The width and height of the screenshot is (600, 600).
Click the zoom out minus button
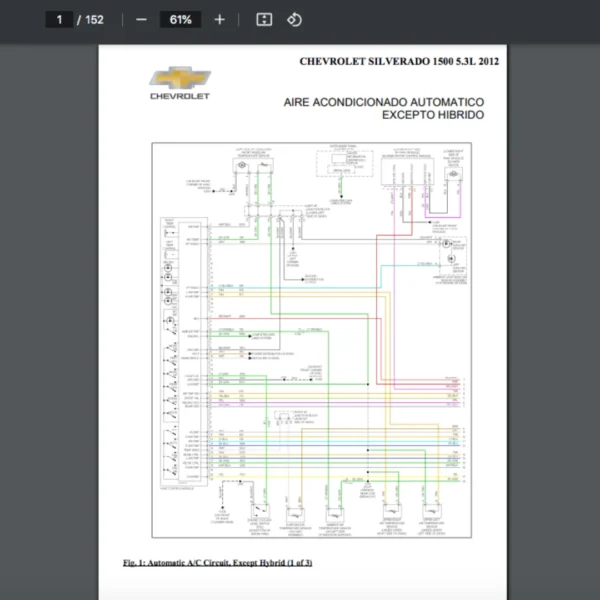(141, 19)
